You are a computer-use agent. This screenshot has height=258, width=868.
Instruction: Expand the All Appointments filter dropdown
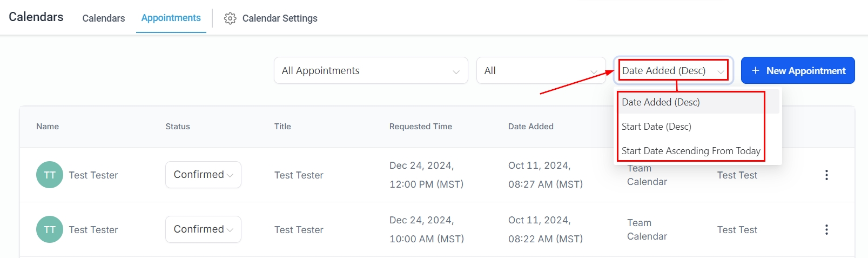pos(371,70)
